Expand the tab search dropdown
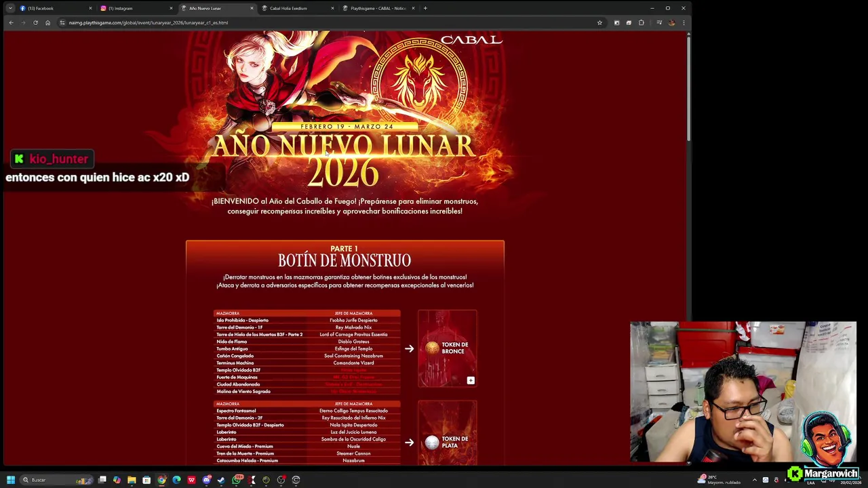The width and height of the screenshot is (868, 488). click(9, 8)
